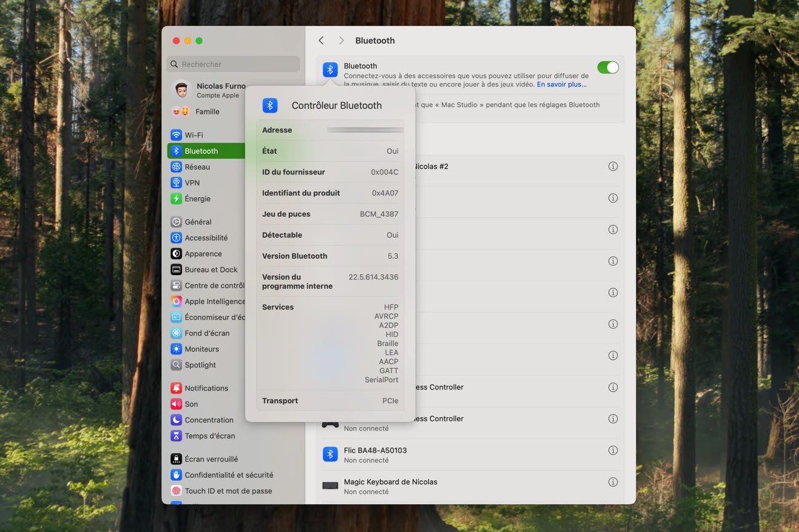The width and height of the screenshot is (799, 532).
Task: Turn off the Bluetooth switch
Action: coord(608,68)
